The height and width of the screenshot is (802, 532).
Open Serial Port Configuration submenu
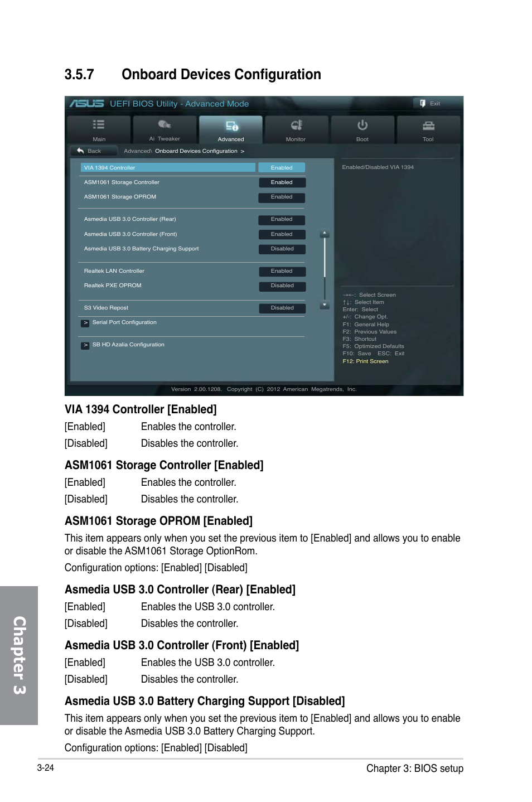click(124, 322)
